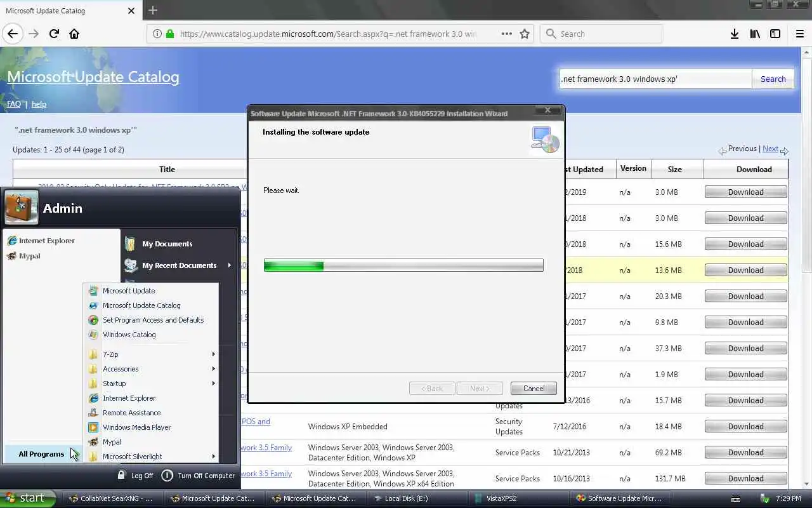Switch to VistaXPS2 taskbar item

click(520, 498)
